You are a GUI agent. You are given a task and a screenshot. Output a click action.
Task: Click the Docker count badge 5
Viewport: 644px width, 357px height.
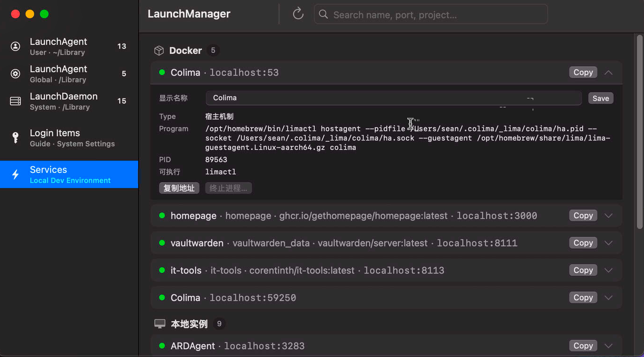[213, 50]
